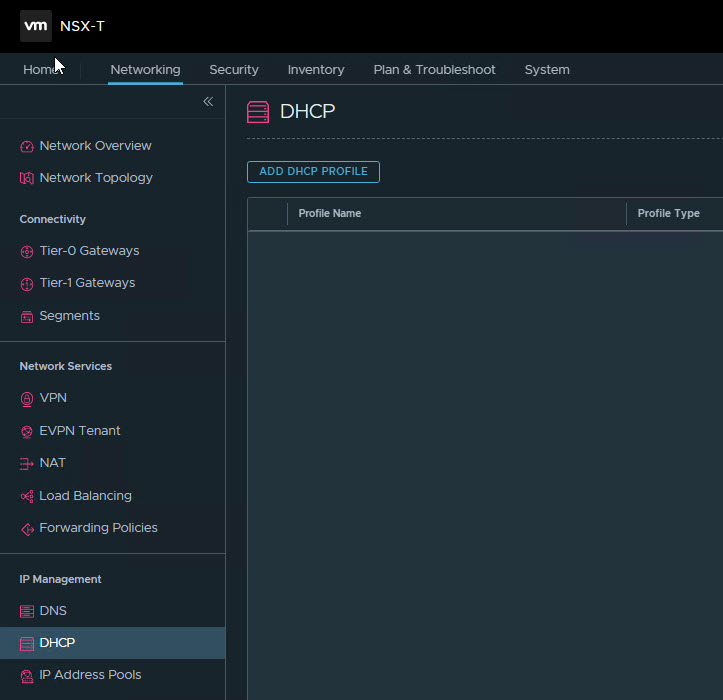Click the DNS icon in IP Management
The image size is (723, 700).
coord(27,611)
